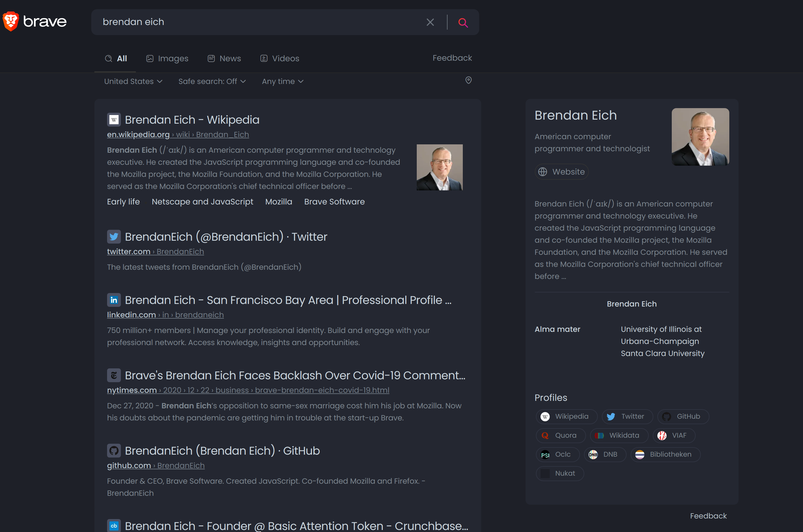Click Feedback link beside the search tabs
This screenshot has width=803, height=532.
[452, 58]
